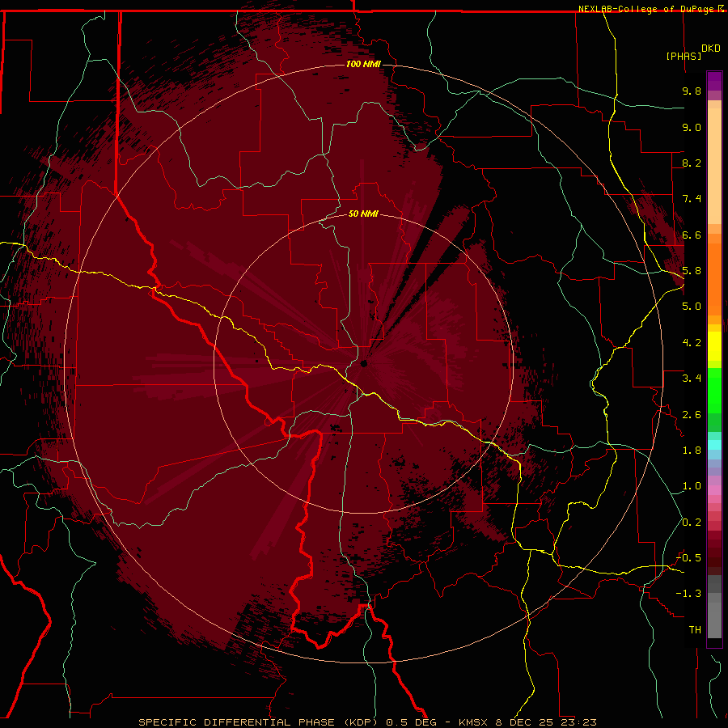Click the radar site center dot
The height and width of the screenshot is (728, 728).
(364, 363)
